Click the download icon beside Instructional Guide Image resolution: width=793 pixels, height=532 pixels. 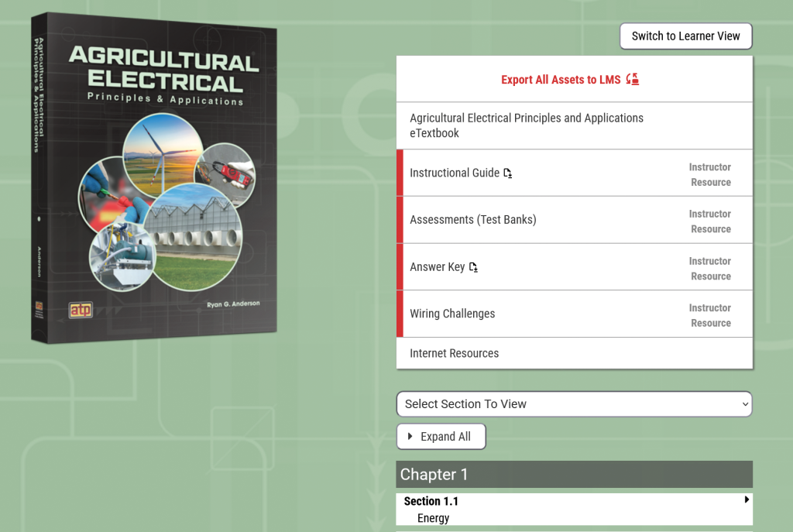508,173
